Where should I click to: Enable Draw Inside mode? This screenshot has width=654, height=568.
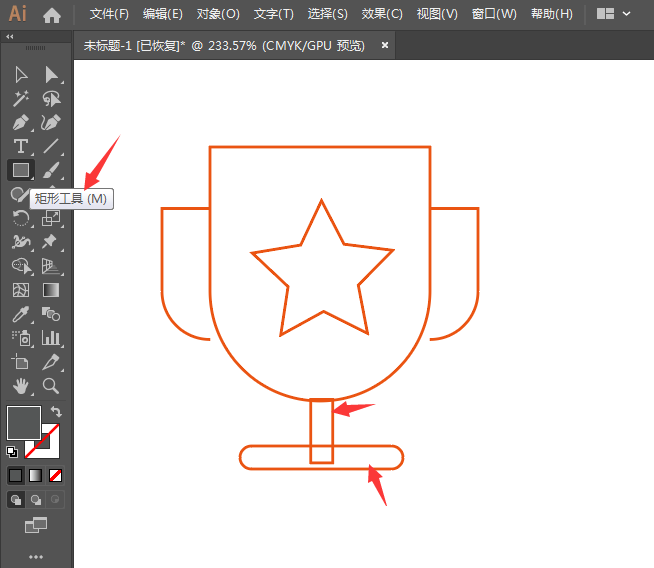click(55, 499)
